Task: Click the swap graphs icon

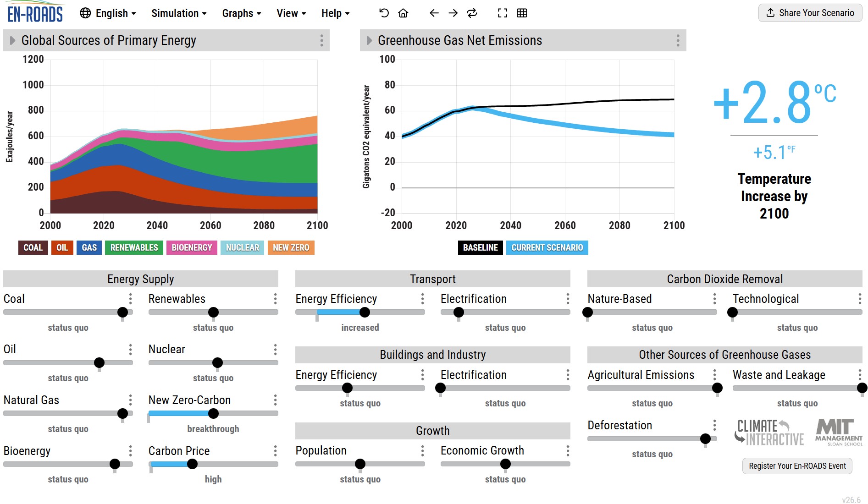Action: point(472,13)
